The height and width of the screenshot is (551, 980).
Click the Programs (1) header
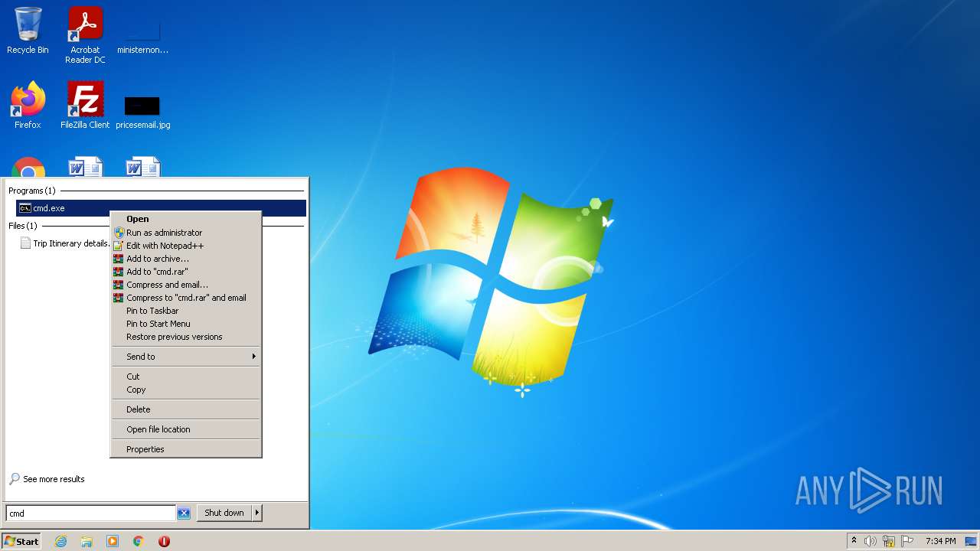(x=32, y=191)
